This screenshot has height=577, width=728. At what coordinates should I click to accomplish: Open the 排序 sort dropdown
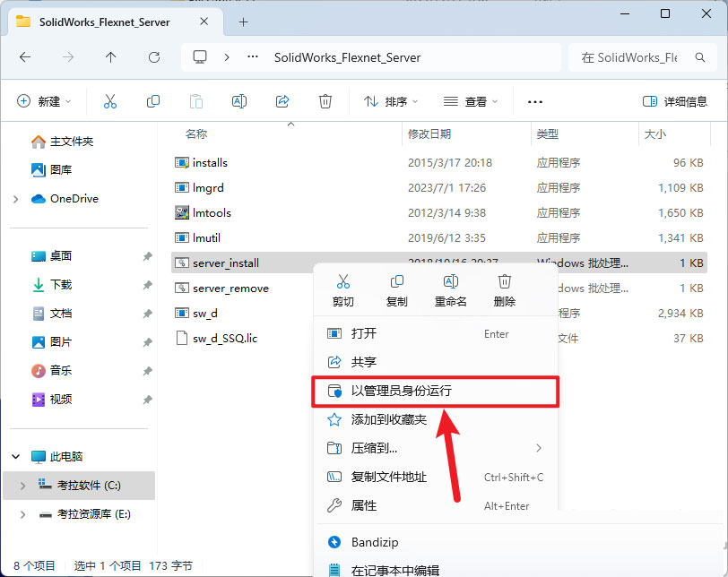(391, 101)
